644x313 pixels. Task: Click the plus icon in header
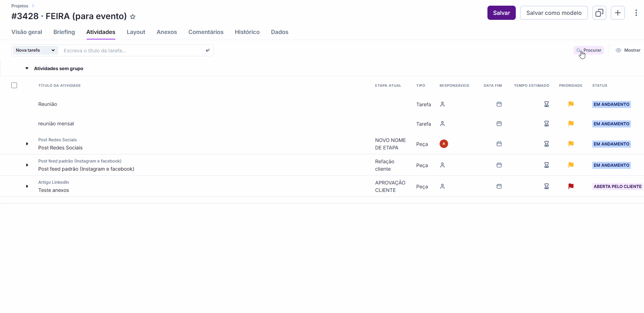pyautogui.click(x=618, y=13)
